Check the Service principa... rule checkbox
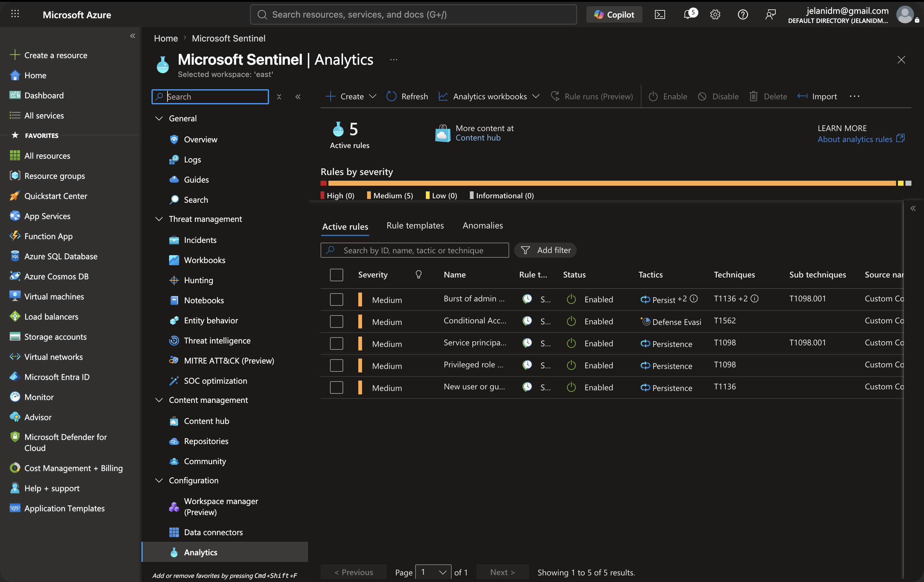This screenshot has height=582, width=924. (x=337, y=343)
